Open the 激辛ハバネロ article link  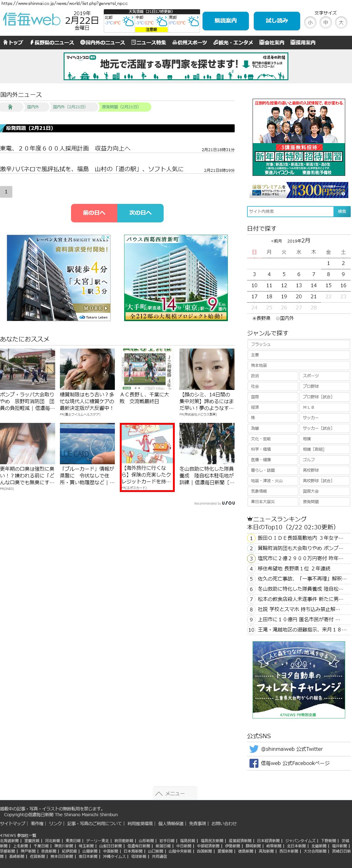[92, 169]
